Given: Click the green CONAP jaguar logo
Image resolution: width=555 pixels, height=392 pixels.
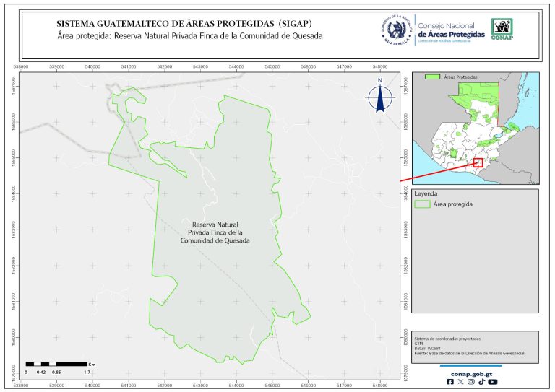Looking at the screenshot, I should [502, 27].
